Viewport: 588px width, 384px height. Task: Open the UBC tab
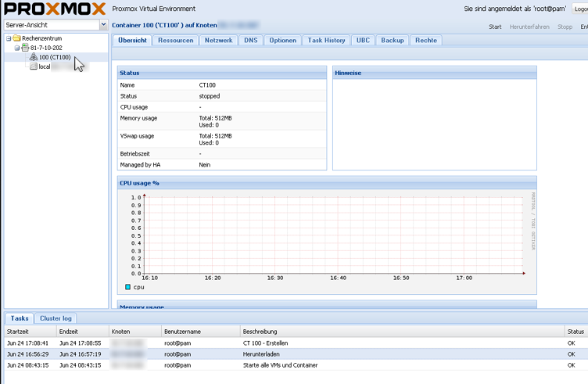coord(363,40)
